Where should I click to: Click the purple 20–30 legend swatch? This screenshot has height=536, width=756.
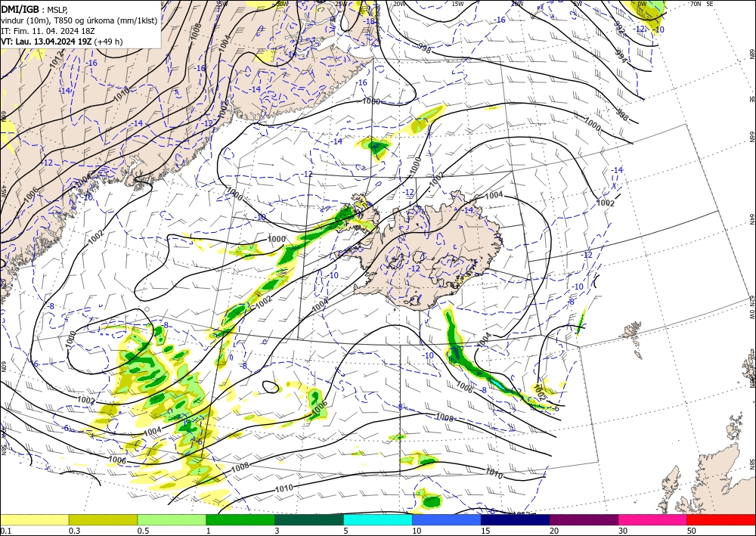[584, 519]
